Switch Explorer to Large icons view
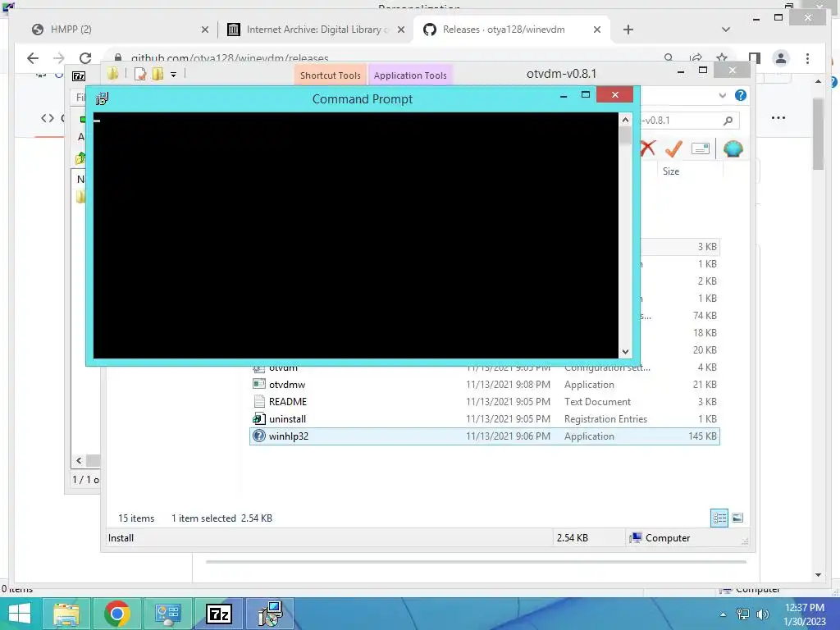 (x=737, y=518)
